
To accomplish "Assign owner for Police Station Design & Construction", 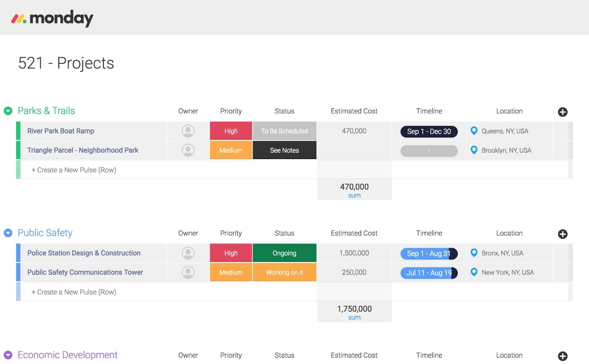I will (x=188, y=253).
